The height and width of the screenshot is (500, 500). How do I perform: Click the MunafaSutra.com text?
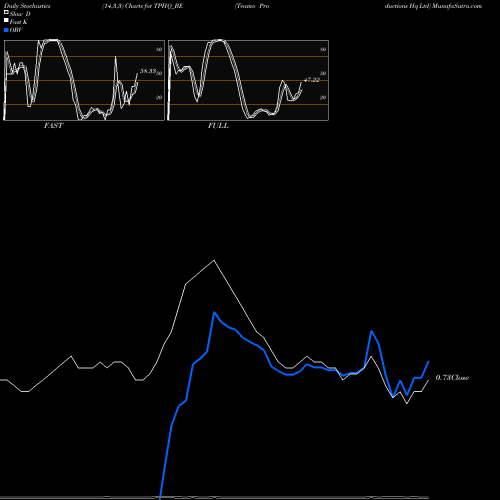(x=457, y=6)
